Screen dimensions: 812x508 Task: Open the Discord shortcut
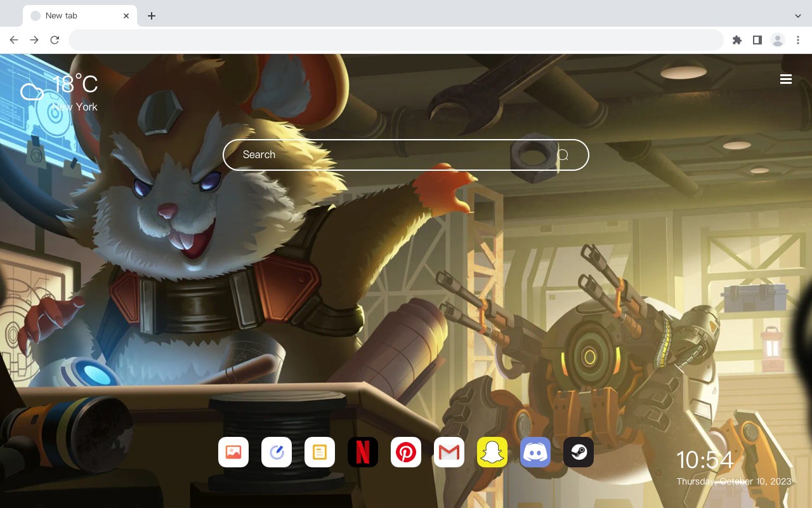[x=535, y=452]
